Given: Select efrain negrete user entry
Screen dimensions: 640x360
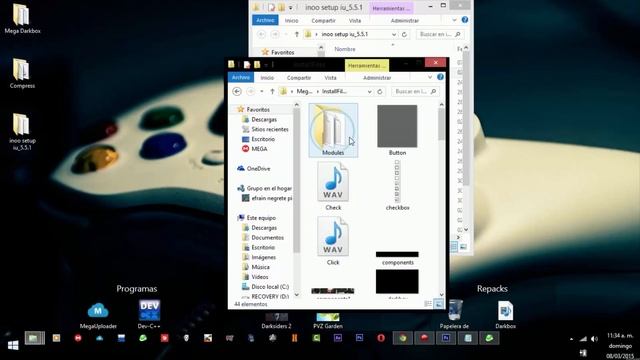Looking at the screenshot, I should point(271,198).
